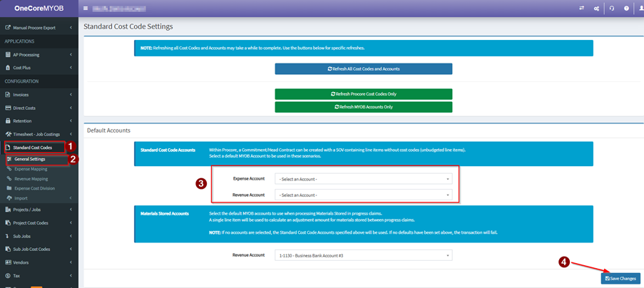Image resolution: width=644 pixels, height=288 pixels.
Task: Click the Save Changes button
Action: 620,278
